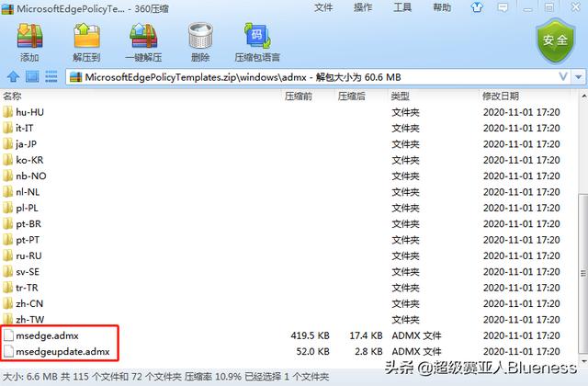
Task: Open the small arrow dropdown beside address bar
Action: pos(578,77)
